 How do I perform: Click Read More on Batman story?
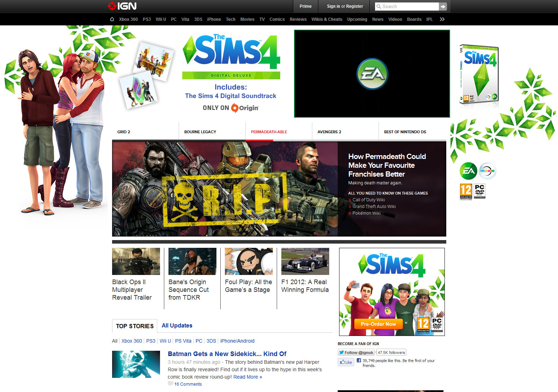pyautogui.click(x=247, y=377)
